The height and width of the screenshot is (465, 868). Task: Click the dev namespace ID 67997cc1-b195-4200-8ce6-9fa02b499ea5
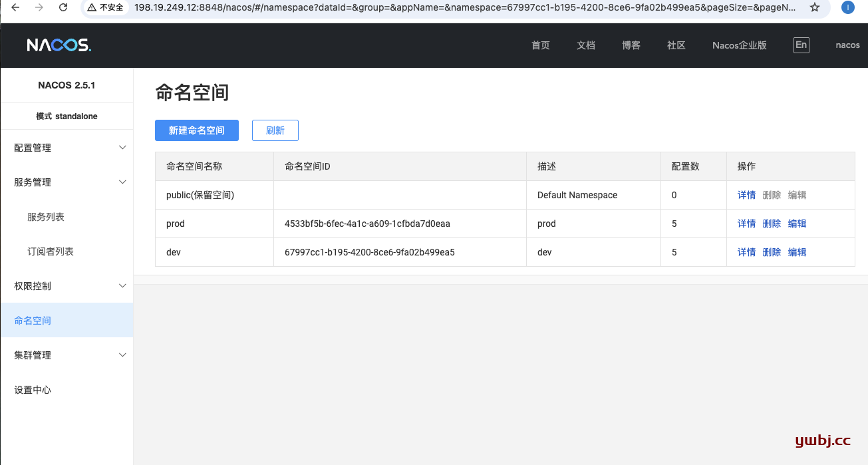[370, 252]
